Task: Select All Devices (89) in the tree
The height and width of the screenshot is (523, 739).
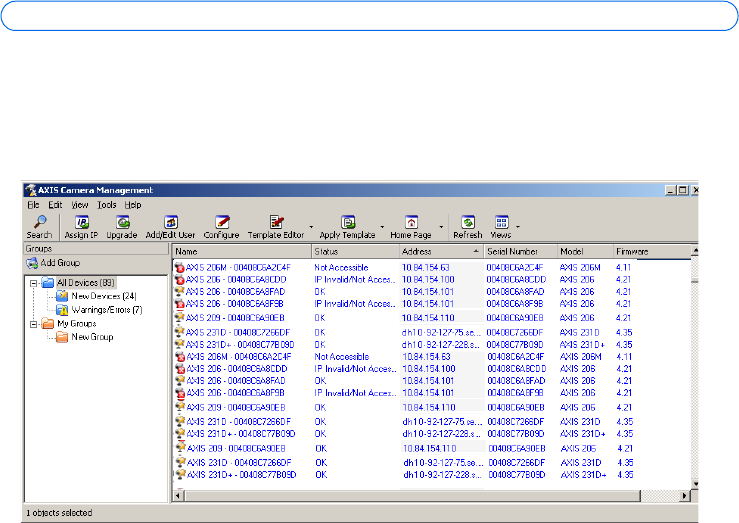Action: 85,283
